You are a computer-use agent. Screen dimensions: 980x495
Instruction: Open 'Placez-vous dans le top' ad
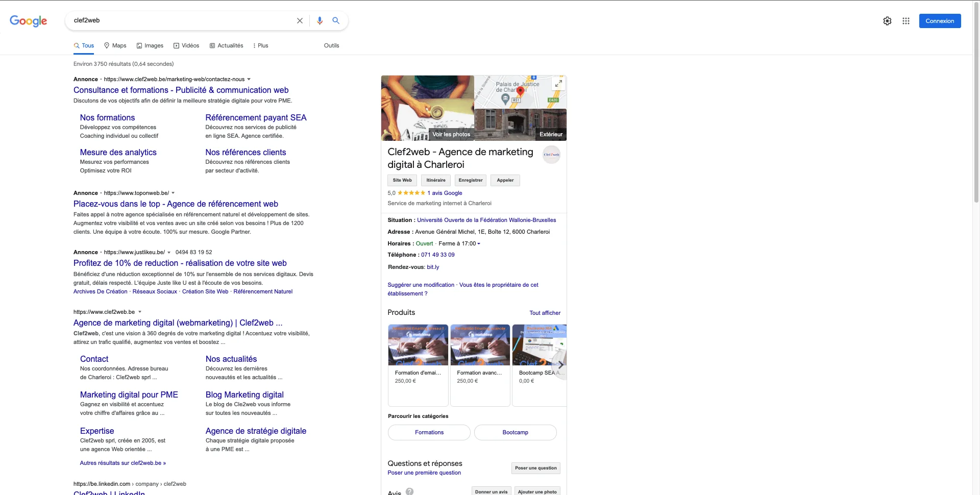coord(176,204)
